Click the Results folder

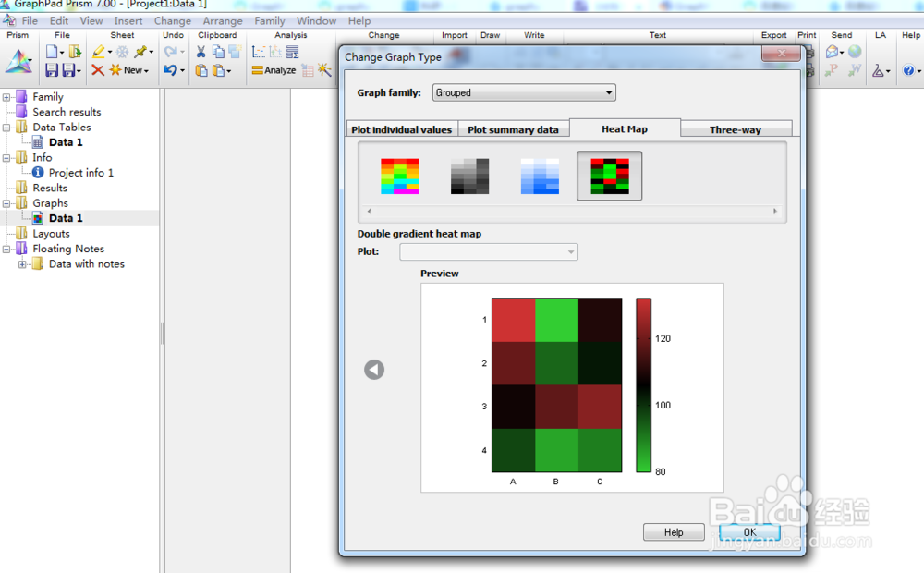[x=50, y=188]
